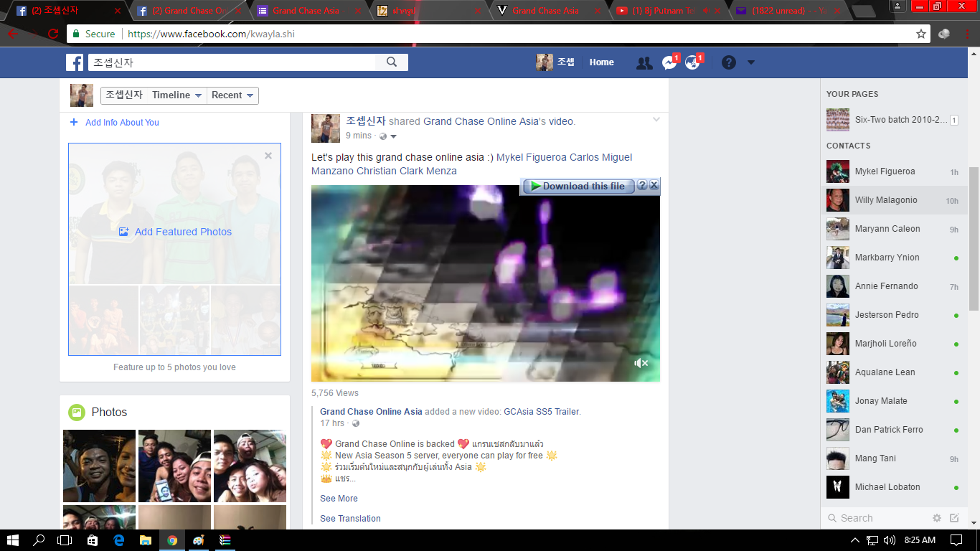
Task: Dismiss the Add Featured Photos box
Action: point(268,156)
